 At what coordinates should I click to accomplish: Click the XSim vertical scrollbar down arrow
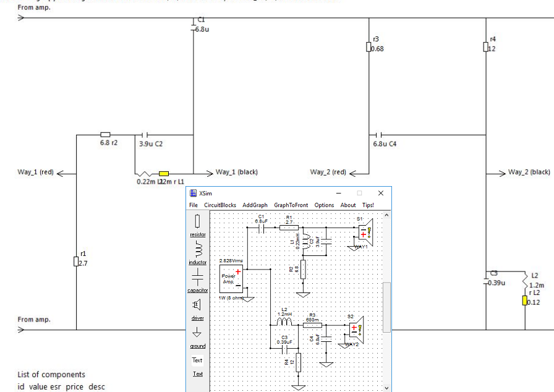click(386, 388)
